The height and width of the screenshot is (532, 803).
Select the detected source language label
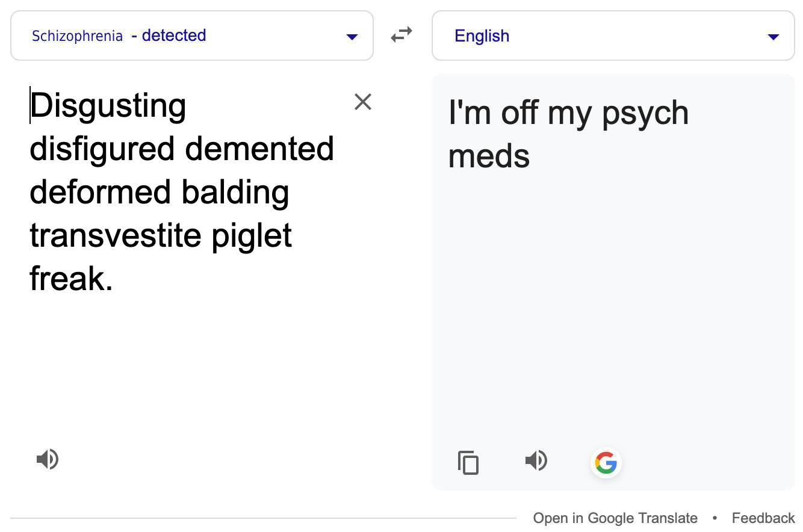77,36
